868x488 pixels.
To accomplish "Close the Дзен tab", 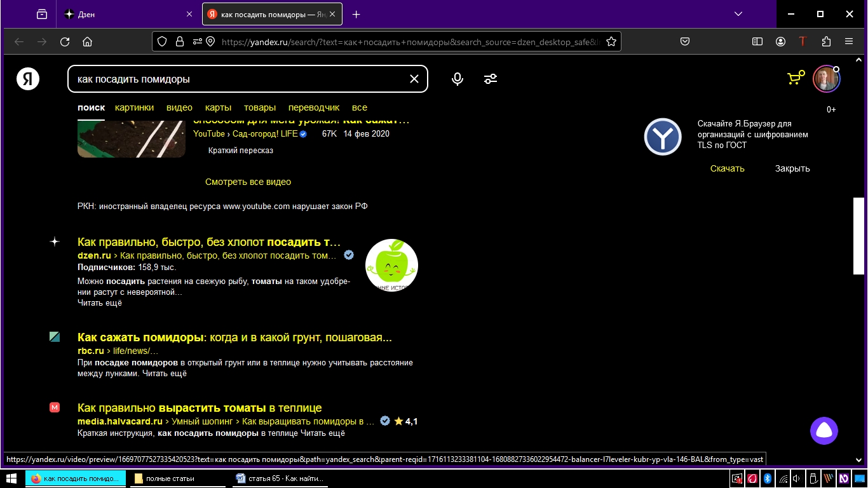I will click(189, 14).
